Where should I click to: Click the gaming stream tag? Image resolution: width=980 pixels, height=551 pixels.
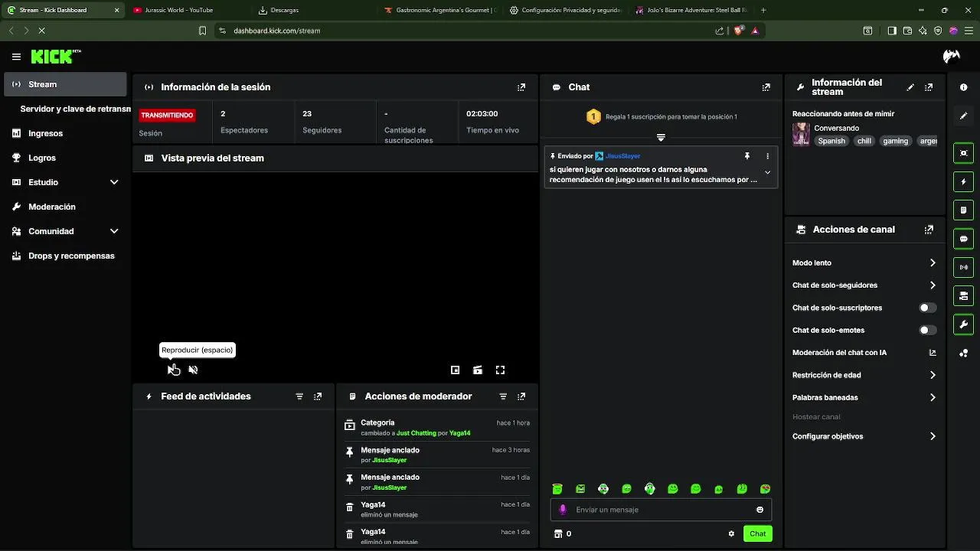tap(895, 141)
